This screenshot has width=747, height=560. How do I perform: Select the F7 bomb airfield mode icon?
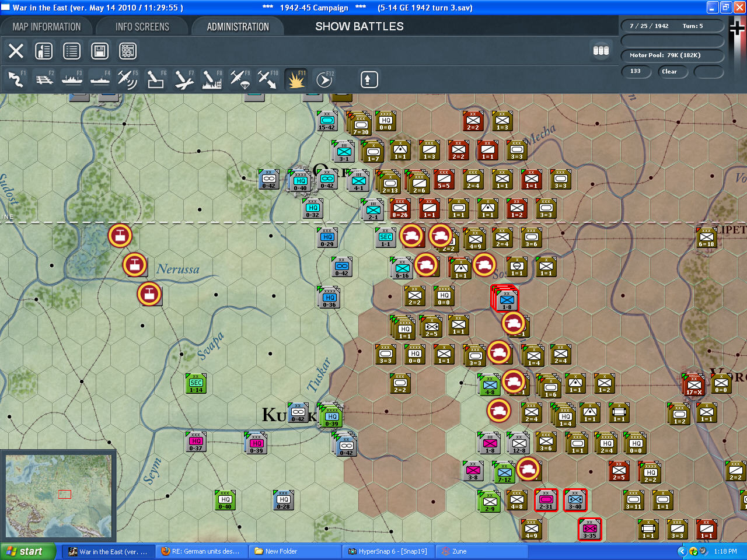184,79
